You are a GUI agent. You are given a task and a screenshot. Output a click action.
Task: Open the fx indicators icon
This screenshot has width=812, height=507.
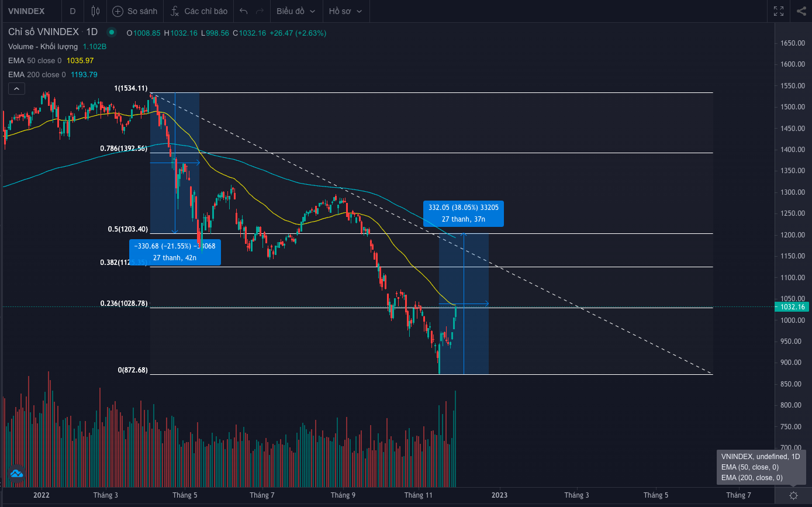(x=174, y=11)
